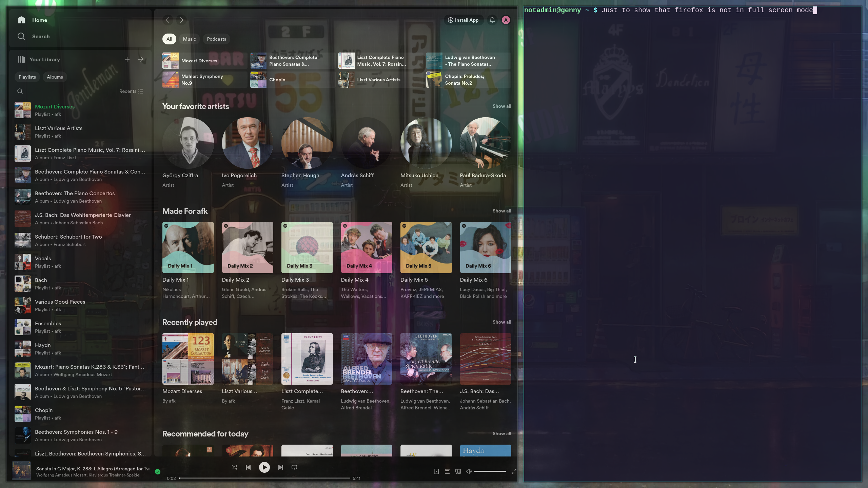Open Mahler: Symphony No.9 tile
868x488 pixels.
pyautogui.click(x=205, y=80)
